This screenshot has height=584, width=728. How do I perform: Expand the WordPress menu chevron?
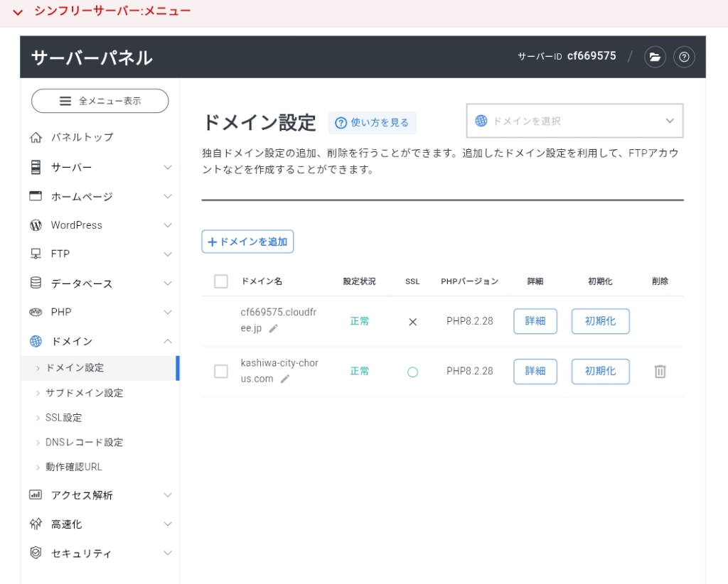(168, 225)
